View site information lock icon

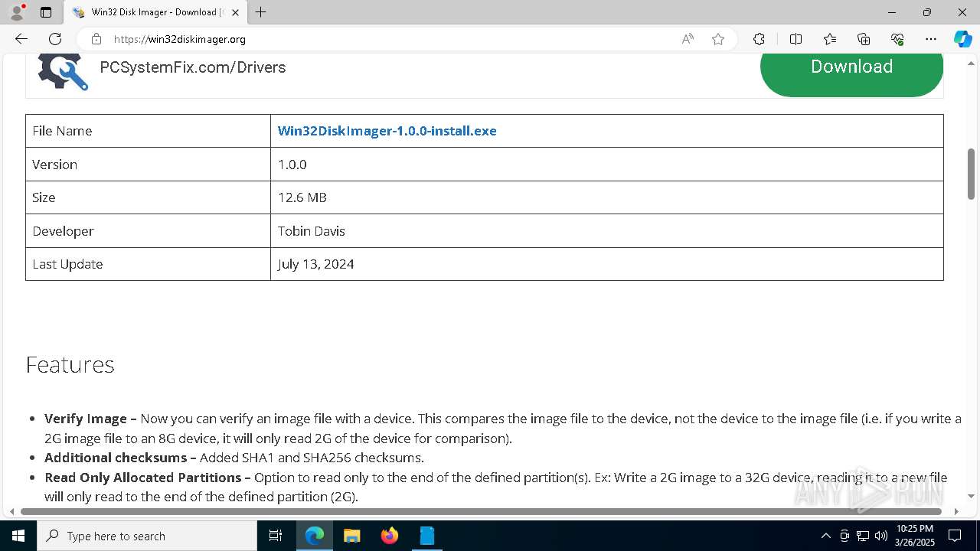[96, 39]
